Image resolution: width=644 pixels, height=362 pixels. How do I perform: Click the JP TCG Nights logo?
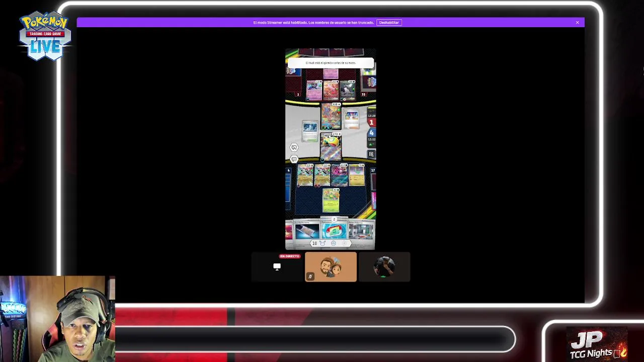pos(597,345)
